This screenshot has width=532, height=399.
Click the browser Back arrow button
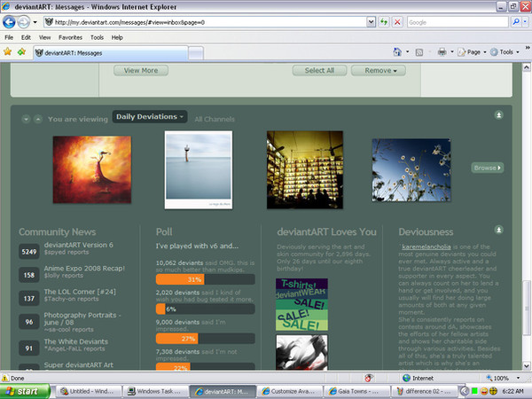(9, 22)
